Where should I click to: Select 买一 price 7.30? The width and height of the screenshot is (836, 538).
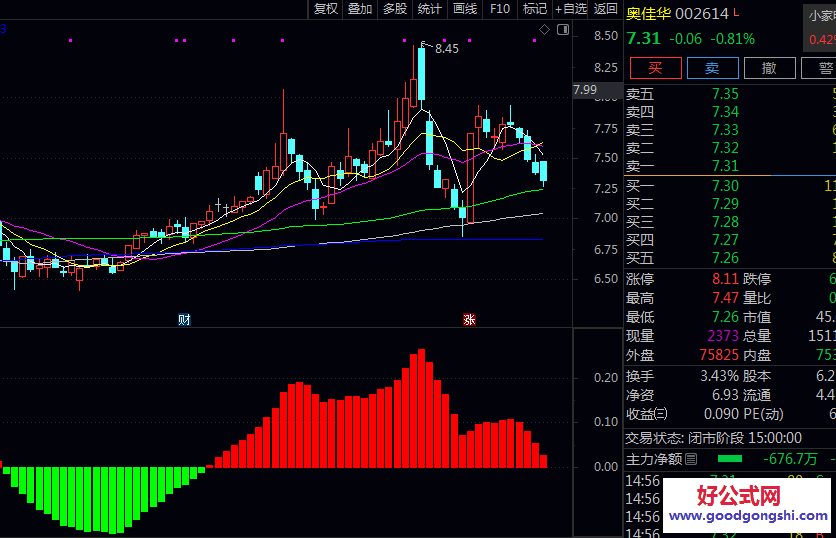pyautogui.click(x=725, y=186)
